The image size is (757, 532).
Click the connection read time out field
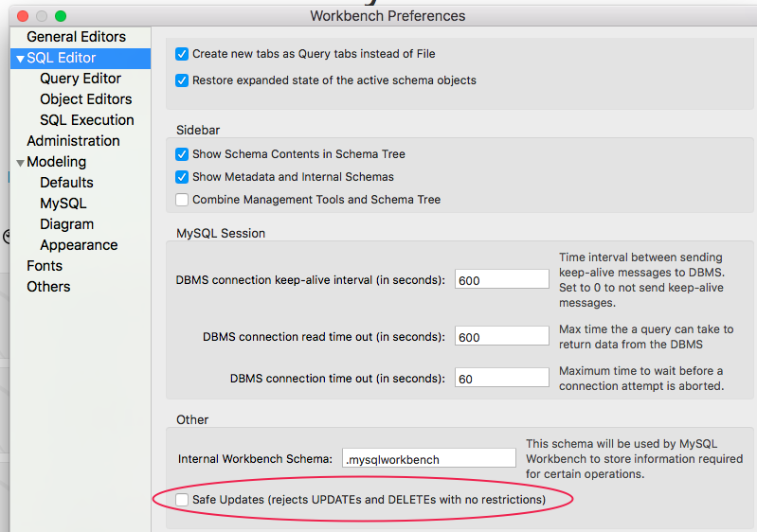501,336
